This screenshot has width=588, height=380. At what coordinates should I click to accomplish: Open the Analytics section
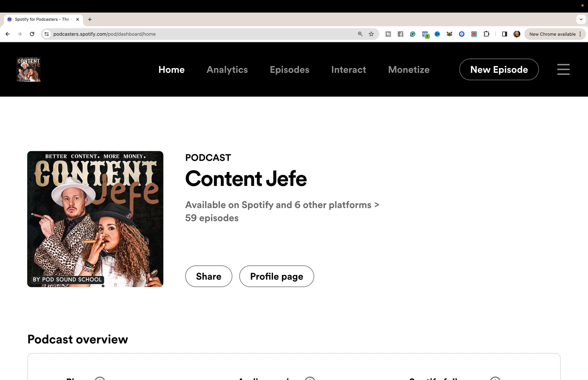tap(227, 70)
